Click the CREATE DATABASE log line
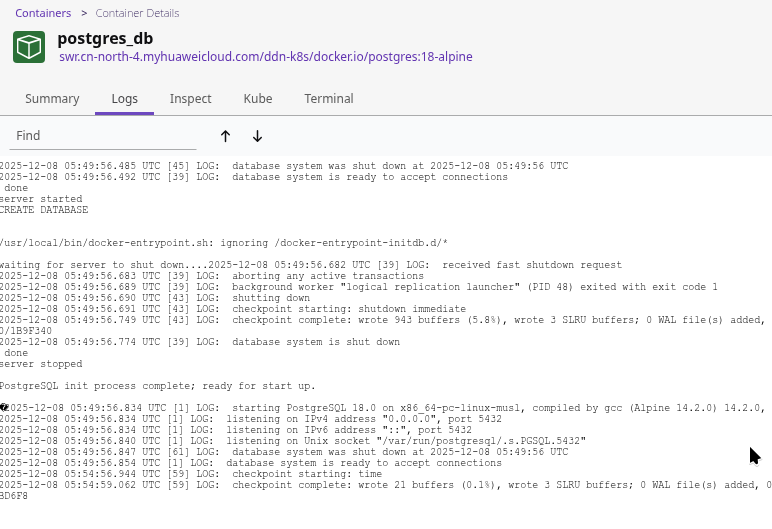 coord(44,210)
